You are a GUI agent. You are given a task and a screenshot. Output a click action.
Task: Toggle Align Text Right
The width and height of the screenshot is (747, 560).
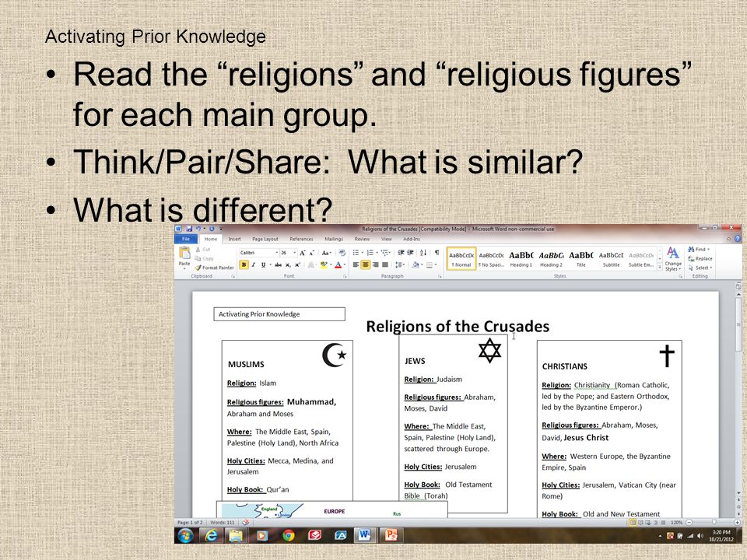(375, 264)
